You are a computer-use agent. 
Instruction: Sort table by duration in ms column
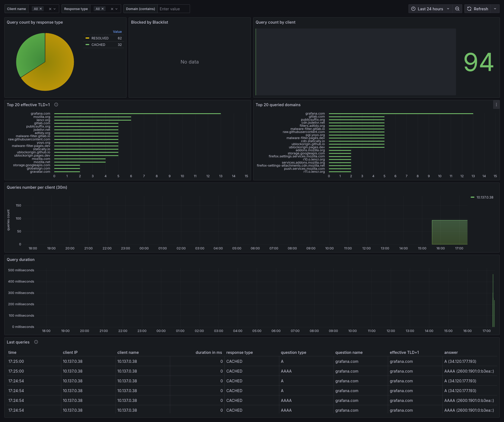[x=209, y=352]
